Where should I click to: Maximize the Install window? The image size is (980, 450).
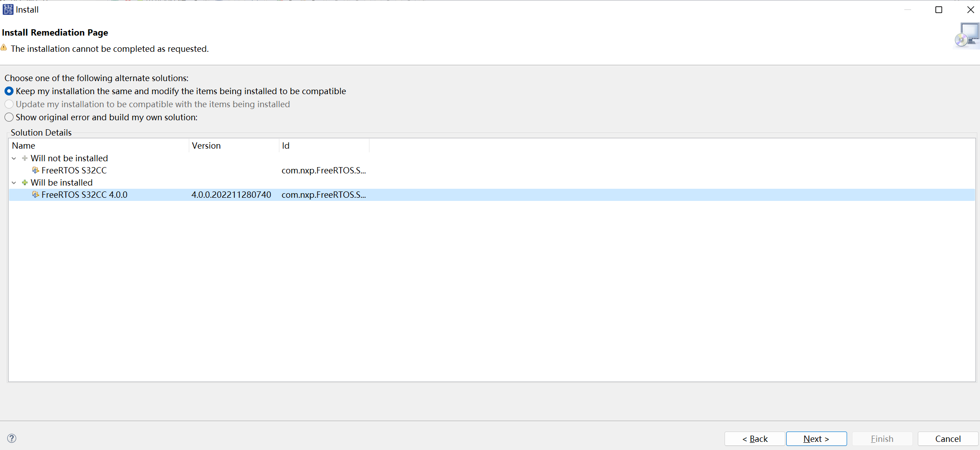[x=939, y=9]
